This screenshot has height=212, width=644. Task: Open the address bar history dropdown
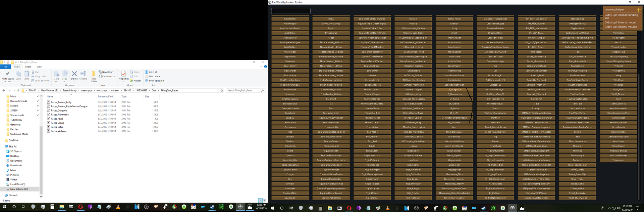pos(218,90)
